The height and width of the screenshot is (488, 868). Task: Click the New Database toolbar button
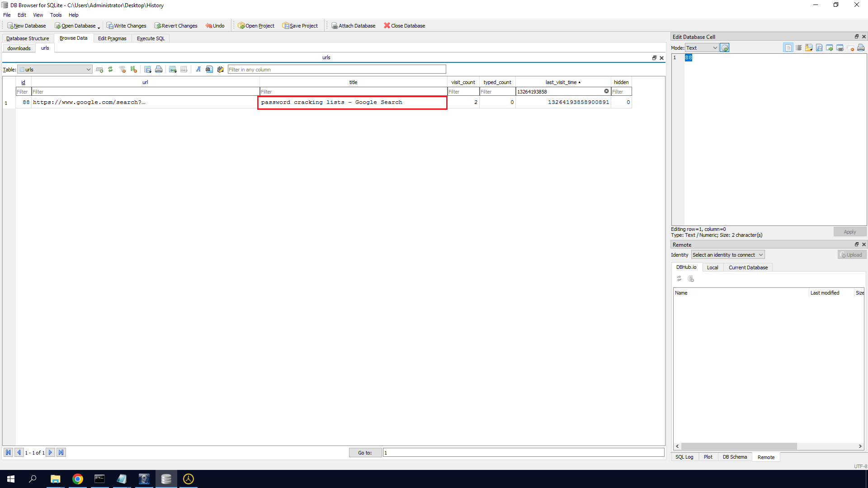click(x=27, y=26)
